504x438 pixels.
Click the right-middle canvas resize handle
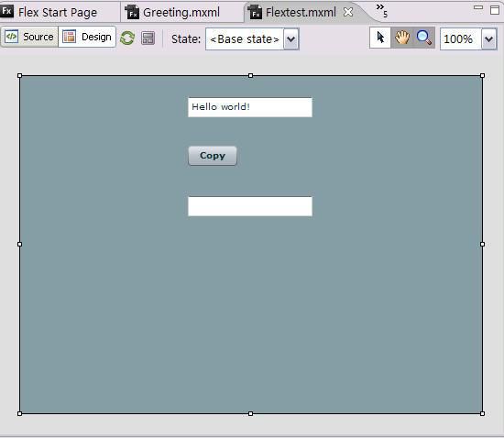(482, 245)
